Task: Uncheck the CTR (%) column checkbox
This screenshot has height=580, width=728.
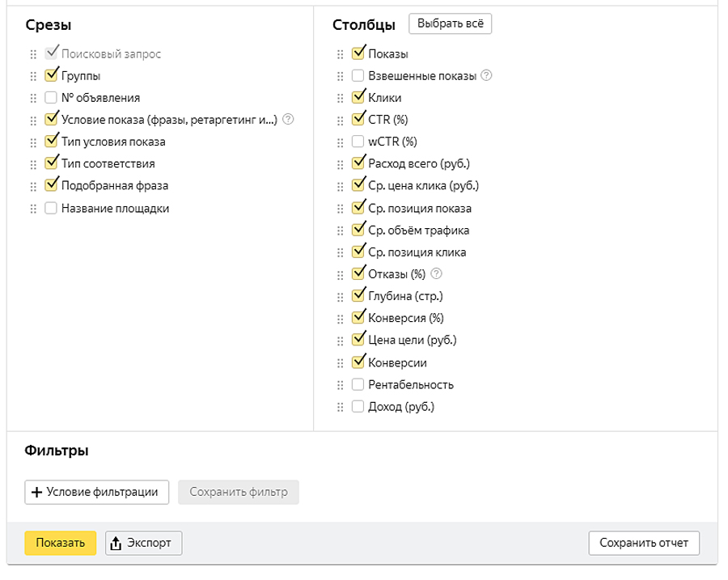Action: click(358, 120)
